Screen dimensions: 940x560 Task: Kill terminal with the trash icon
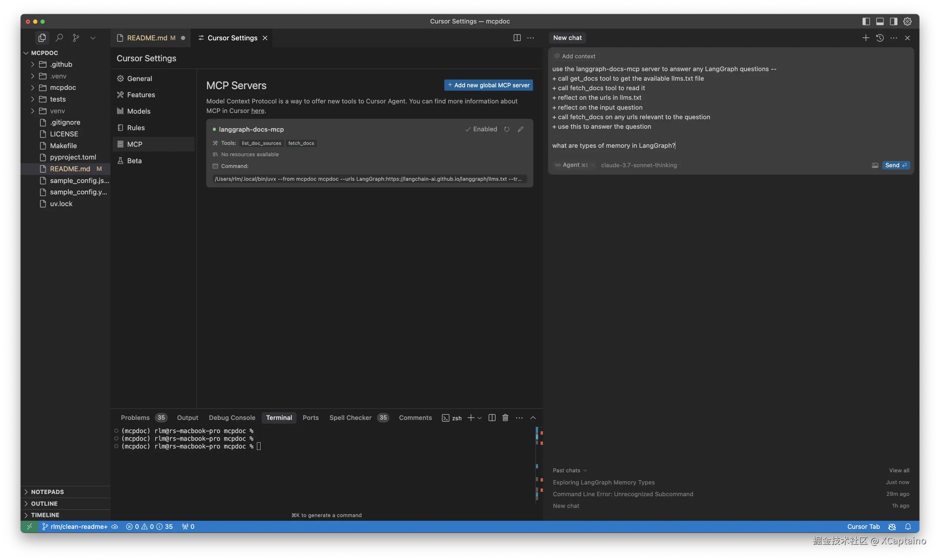505,417
